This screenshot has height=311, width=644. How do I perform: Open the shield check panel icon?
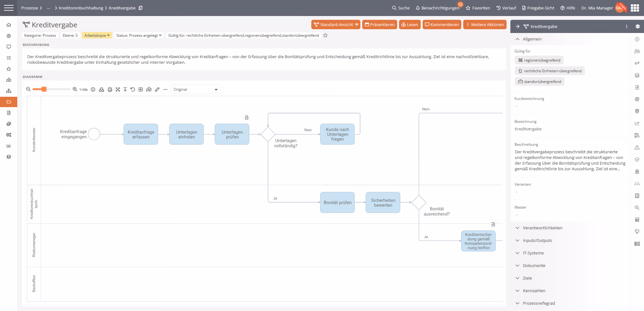[x=637, y=160]
